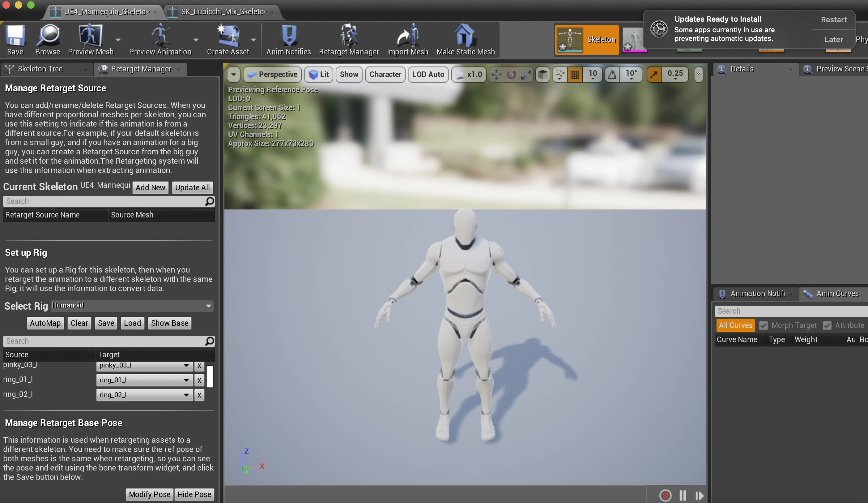Image resolution: width=868 pixels, height=503 pixels.
Task: Open the coordinate space dropdown icon
Action: tap(560, 75)
